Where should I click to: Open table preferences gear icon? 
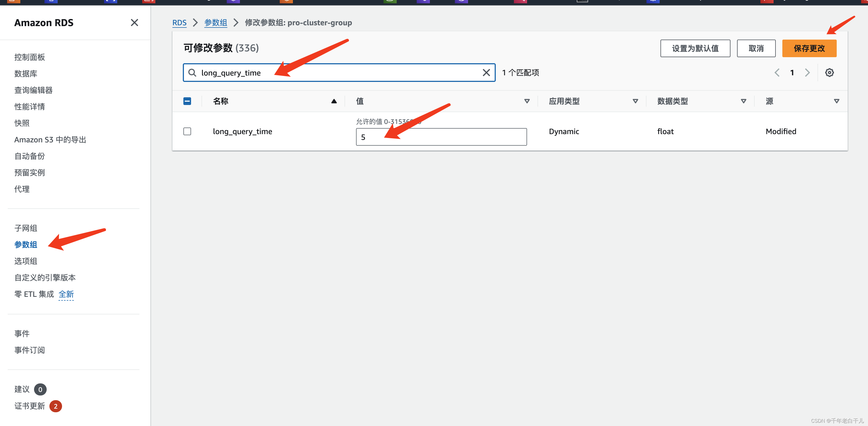pos(829,73)
